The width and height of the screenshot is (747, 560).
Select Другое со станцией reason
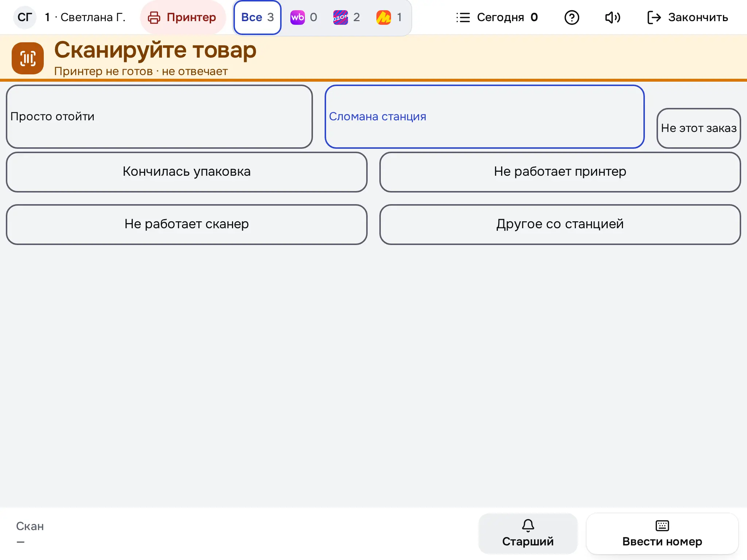(x=560, y=224)
